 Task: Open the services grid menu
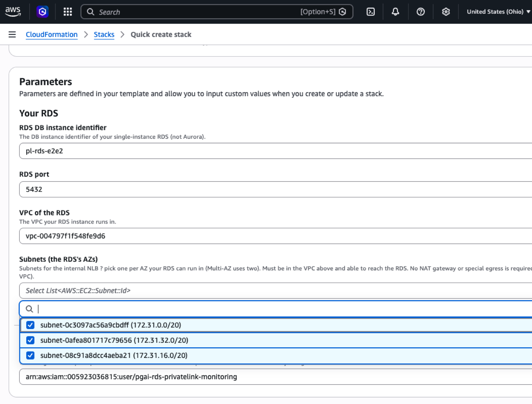(x=68, y=12)
